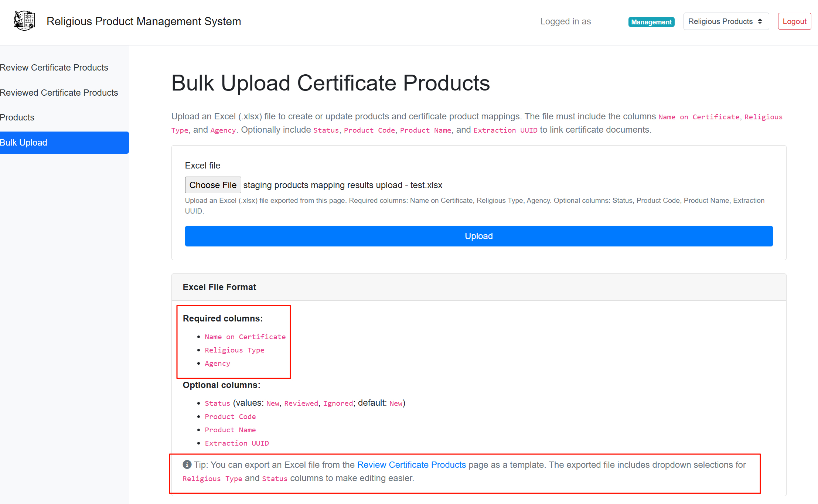Click the Extraction UUID optional column item
Viewport: 818px width, 504px height.
[x=236, y=443]
